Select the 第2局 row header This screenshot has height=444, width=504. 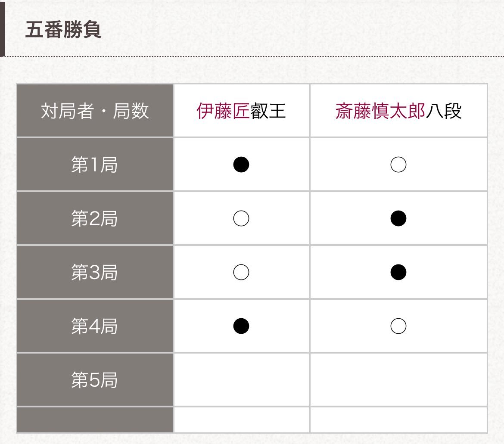[x=95, y=218]
